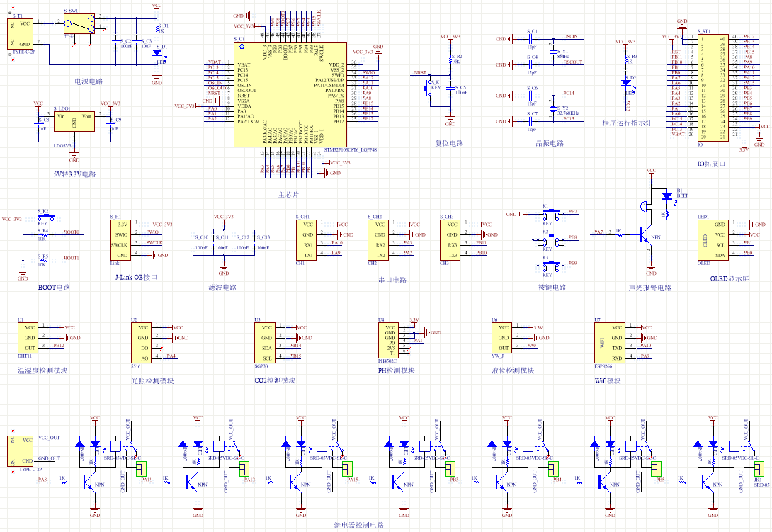Select the B1 BEEP buzzer symbol

(x=644, y=206)
